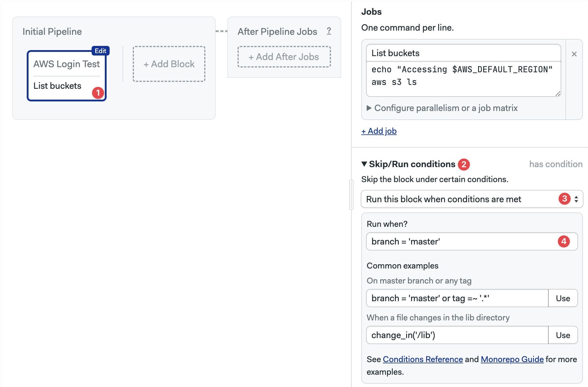Expand Configure parallelism or a job matrix
Viewport: 588px width, 387px height.
point(442,108)
